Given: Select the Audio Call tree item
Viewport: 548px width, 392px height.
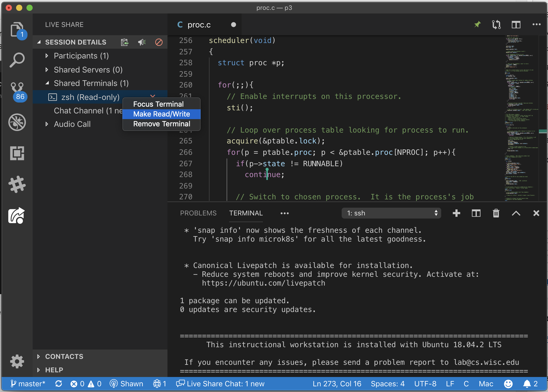Looking at the screenshot, I should pyautogui.click(x=72, y=124).
